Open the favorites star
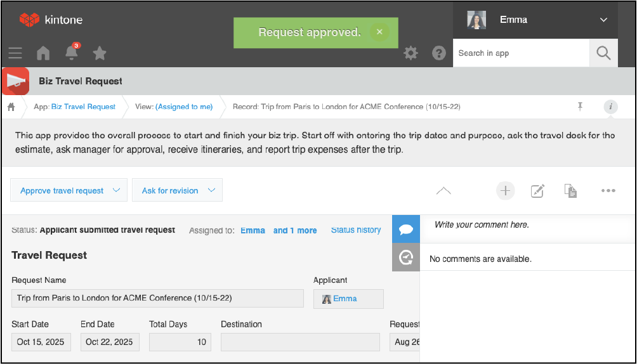637x364 pixels. (x=100, y=53)
